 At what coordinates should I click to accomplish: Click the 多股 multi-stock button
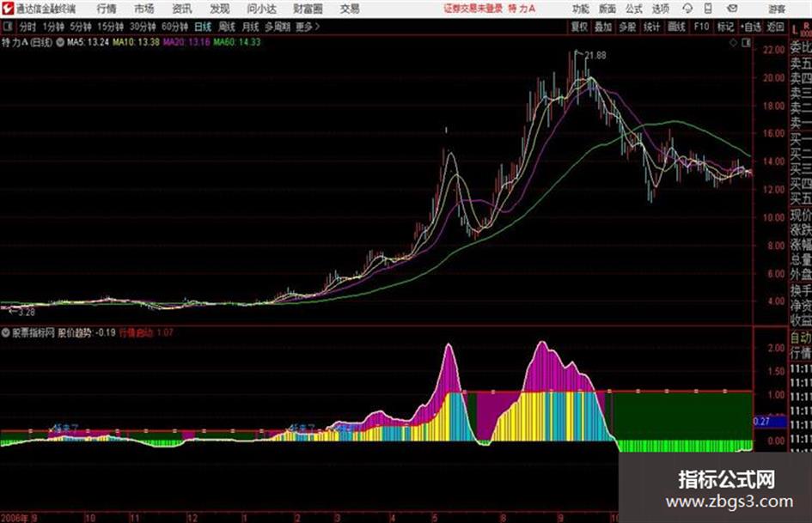click(x=627, y=27)
